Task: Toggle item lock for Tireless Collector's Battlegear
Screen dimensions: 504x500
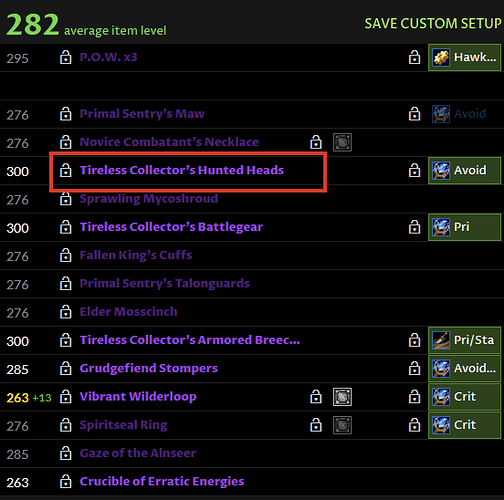Action: point(66,227)
